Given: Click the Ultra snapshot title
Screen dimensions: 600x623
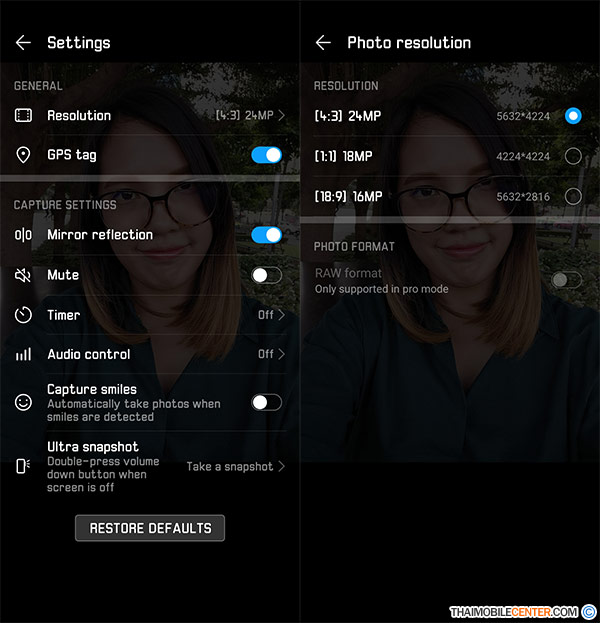Looking at the screenshot, I should click(x=93, y=447).
